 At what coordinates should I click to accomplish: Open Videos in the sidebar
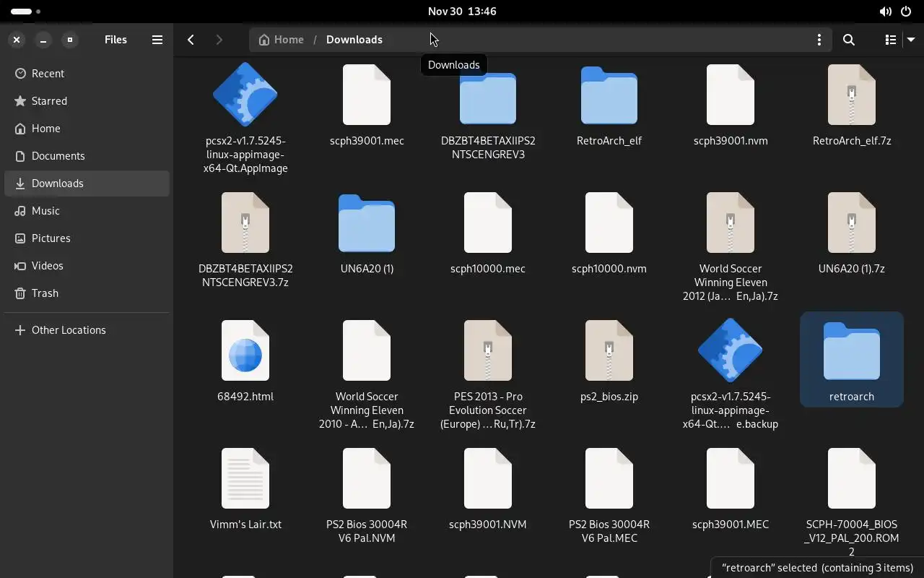(x=87, y=266)
